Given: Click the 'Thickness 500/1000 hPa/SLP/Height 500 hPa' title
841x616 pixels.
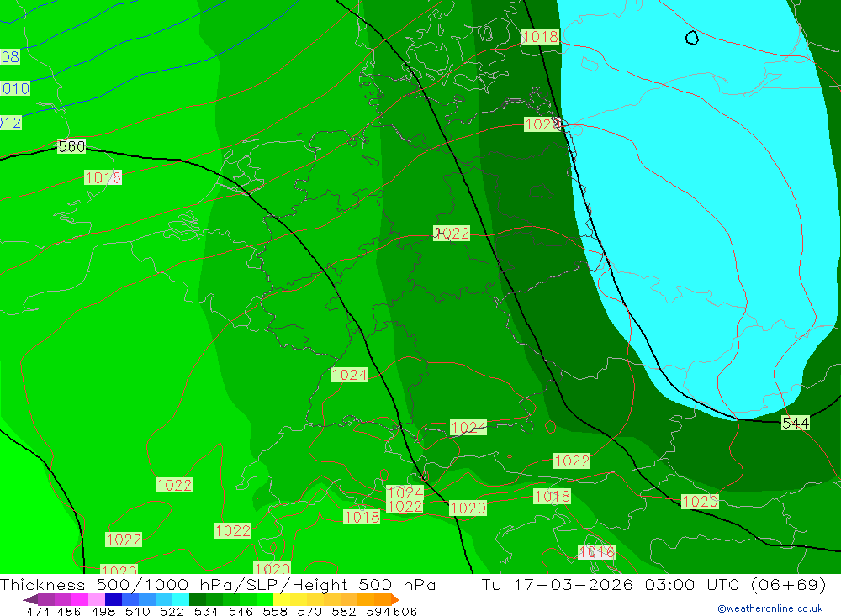Looking at the screenshot, I should point(218,585).
